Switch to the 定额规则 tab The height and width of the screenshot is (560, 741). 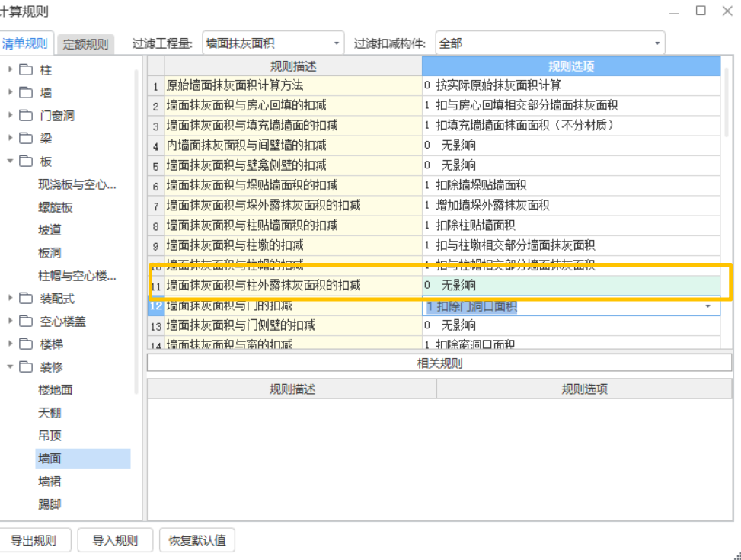click(x=85, y=44)
